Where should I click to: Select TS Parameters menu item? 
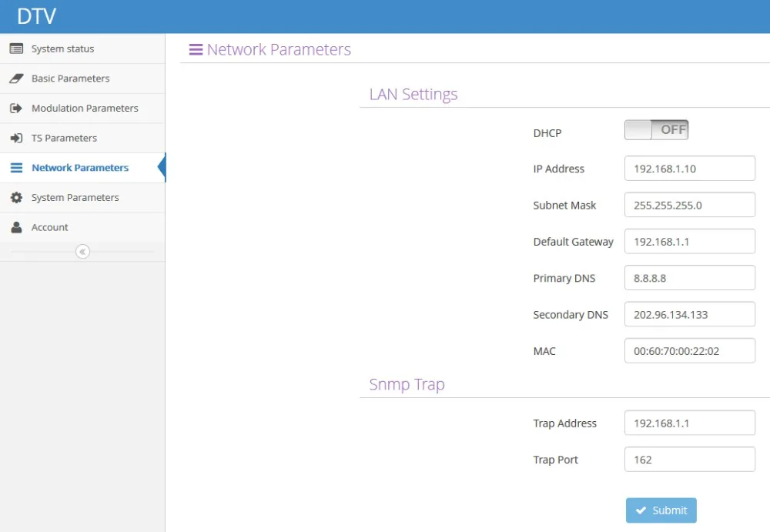pos(82,138)
